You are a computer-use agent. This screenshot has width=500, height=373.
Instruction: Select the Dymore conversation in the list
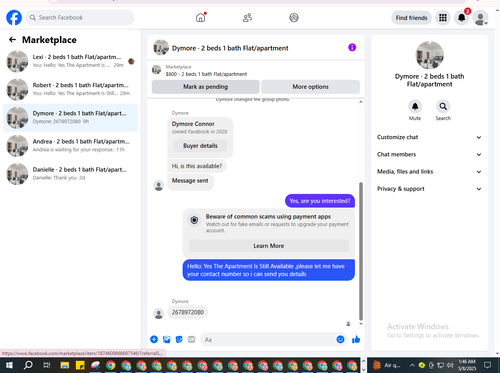70,118
